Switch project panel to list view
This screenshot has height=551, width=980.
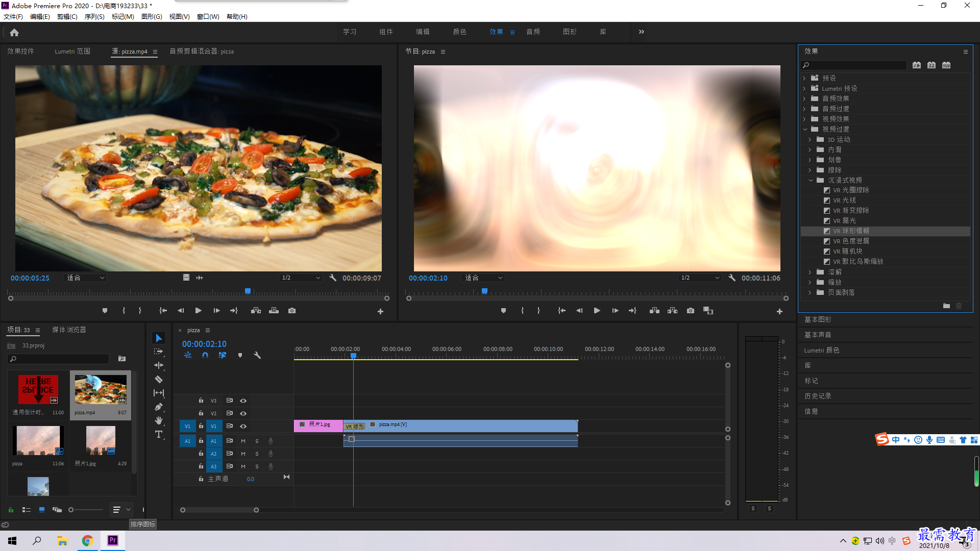click(x=27, y=510)
